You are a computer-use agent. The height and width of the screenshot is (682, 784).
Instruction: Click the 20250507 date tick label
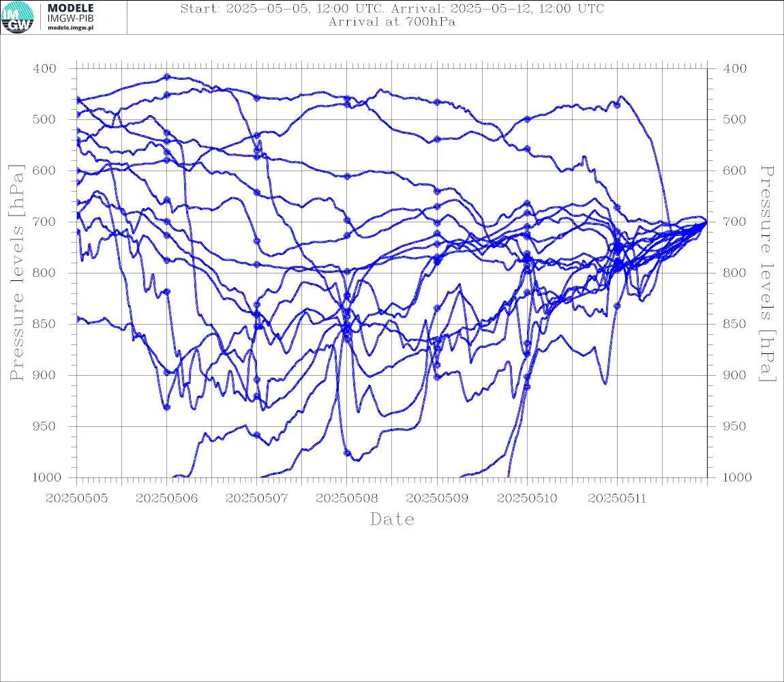coord(257,499)
